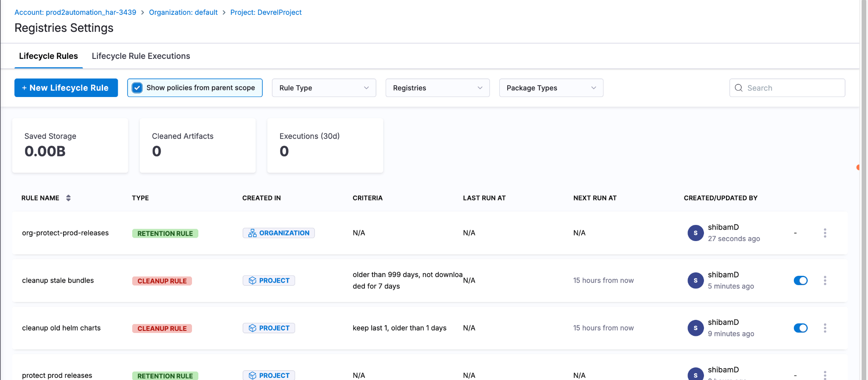Viewport: 868px width, 380px height.
Task: Click '15 hours from now' in cleanup stale bundles row
Action: (603, 280)
